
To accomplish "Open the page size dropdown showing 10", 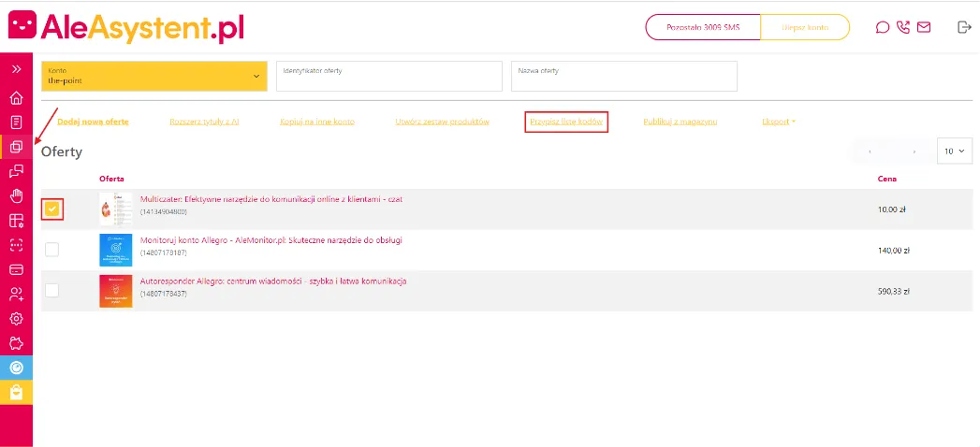I will 955,151.
